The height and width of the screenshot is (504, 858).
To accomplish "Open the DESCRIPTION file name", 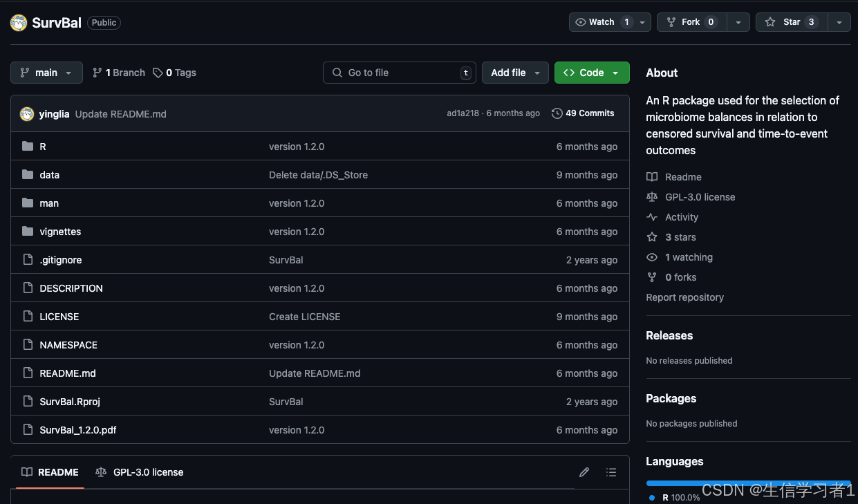I will pyautogui.click(x=71, y=288).
